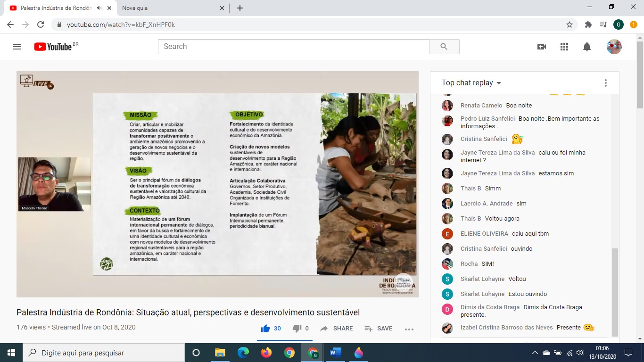
Task: Open a new browser tab
Action: [x=240, y=8]
